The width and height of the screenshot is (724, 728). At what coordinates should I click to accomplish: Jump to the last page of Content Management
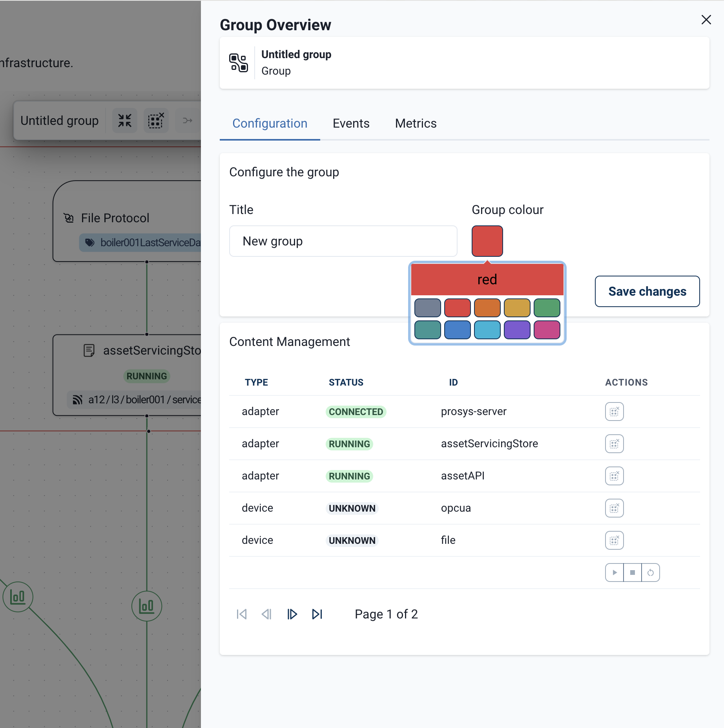(x=317, y=614)
